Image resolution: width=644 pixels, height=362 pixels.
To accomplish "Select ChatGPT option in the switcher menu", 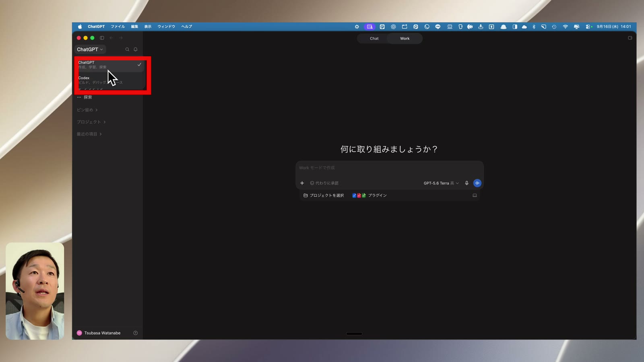I will tap(109, 65).
